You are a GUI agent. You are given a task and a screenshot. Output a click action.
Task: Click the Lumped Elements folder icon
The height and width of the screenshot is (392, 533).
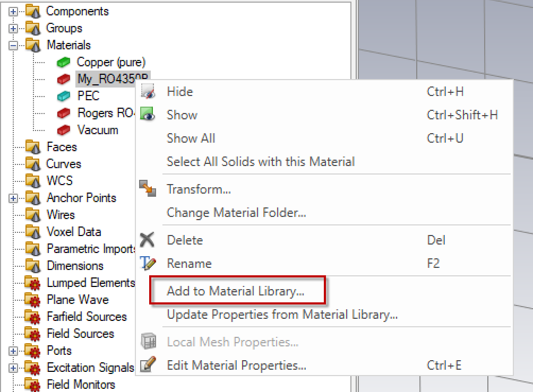coord(33,283)
